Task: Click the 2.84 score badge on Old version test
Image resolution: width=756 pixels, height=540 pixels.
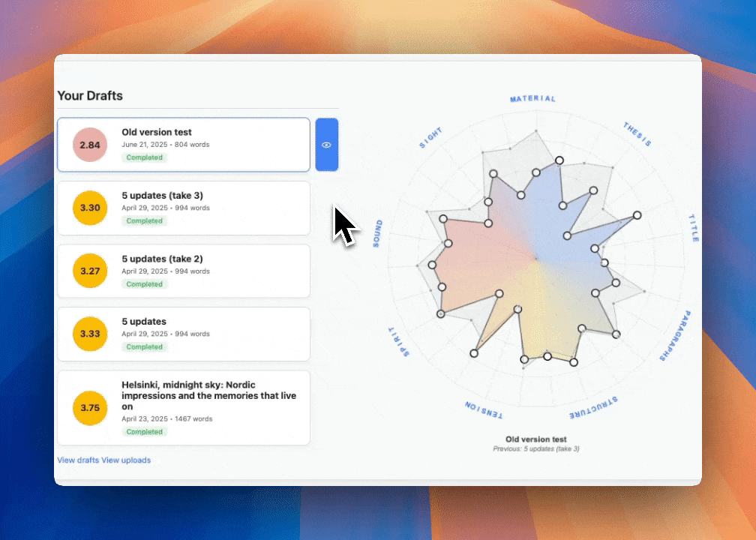Action: [89, 145]
